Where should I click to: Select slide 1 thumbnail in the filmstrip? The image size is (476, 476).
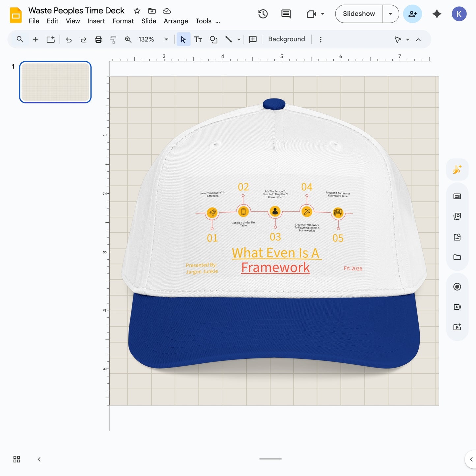[x=55, y=82]
